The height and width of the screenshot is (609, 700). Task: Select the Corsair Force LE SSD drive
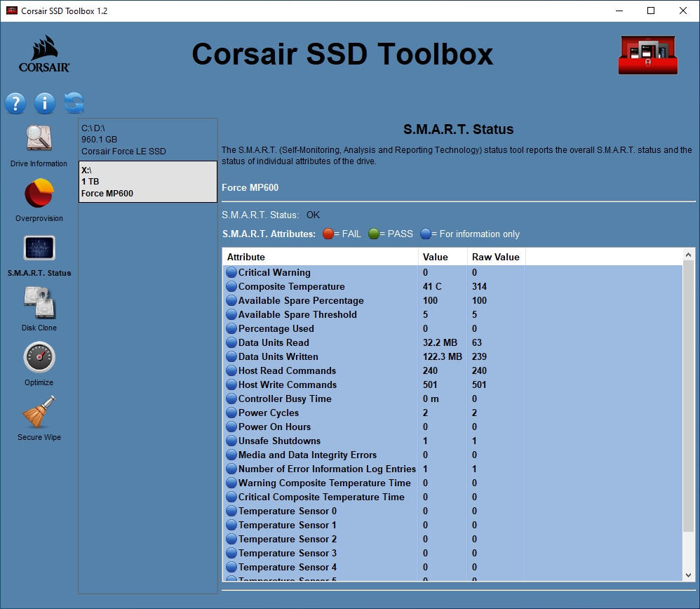tap(148, 140)
